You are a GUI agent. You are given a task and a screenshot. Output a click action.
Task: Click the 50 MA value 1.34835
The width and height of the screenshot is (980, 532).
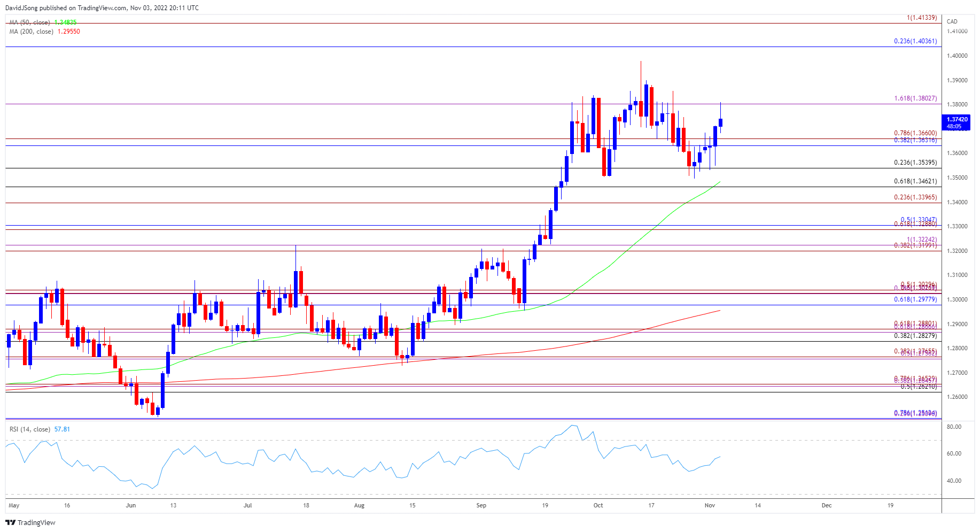(x=66, y=22)
